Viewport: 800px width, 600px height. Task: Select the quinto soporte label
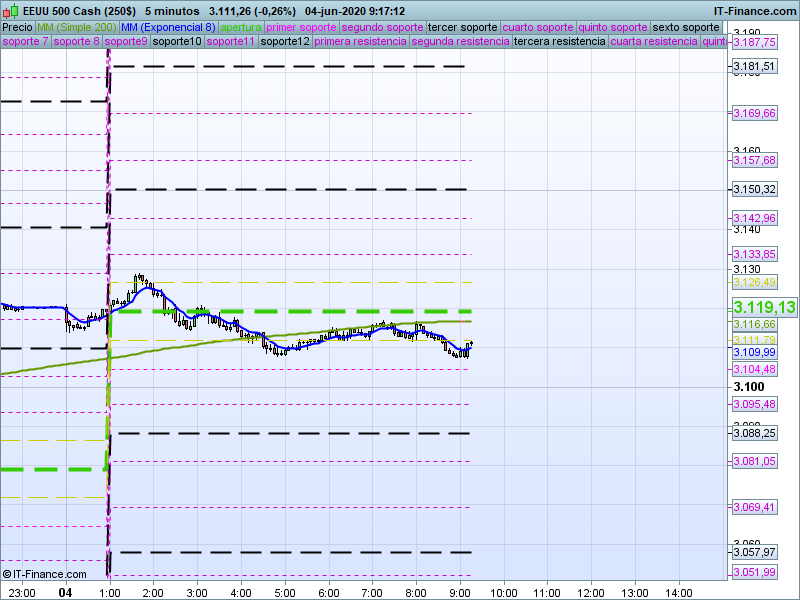[614, 27]
